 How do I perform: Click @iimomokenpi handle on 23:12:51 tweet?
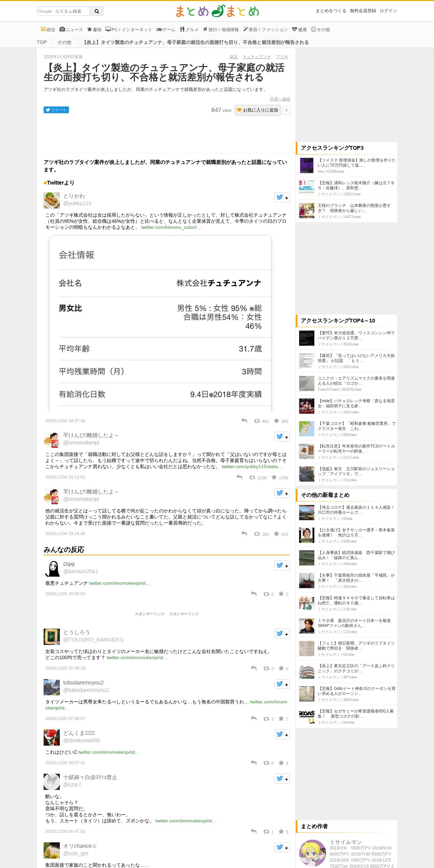pos(81,443)
